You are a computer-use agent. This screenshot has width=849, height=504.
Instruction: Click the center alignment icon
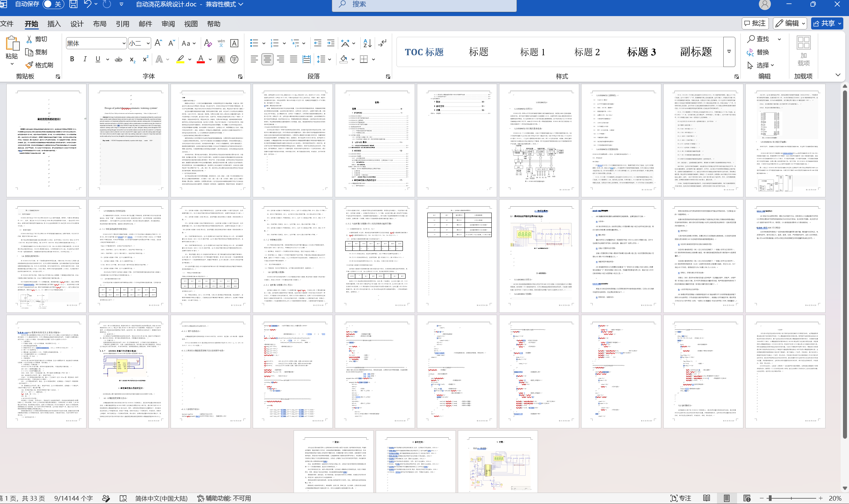267,59
